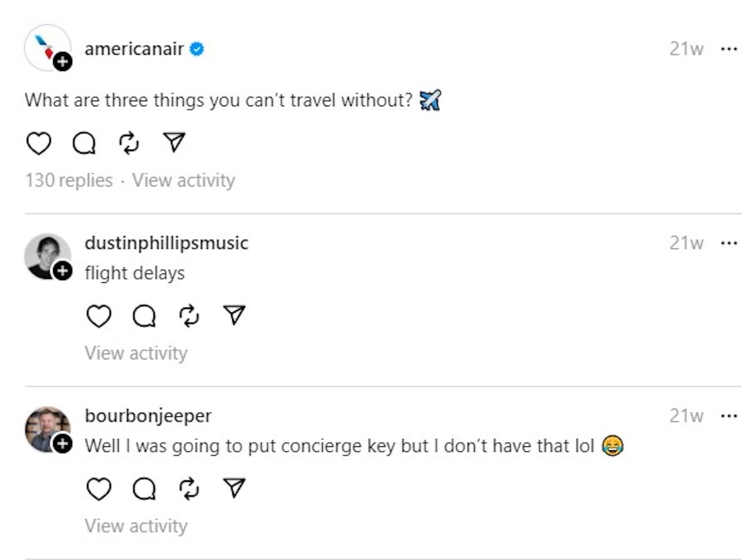Open options menu for dustinphillipsmusic reply

pos(729,243)
